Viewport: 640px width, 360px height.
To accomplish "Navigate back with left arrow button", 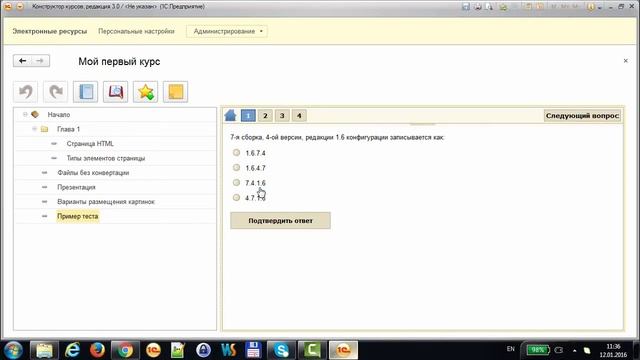I will (22, 61).
